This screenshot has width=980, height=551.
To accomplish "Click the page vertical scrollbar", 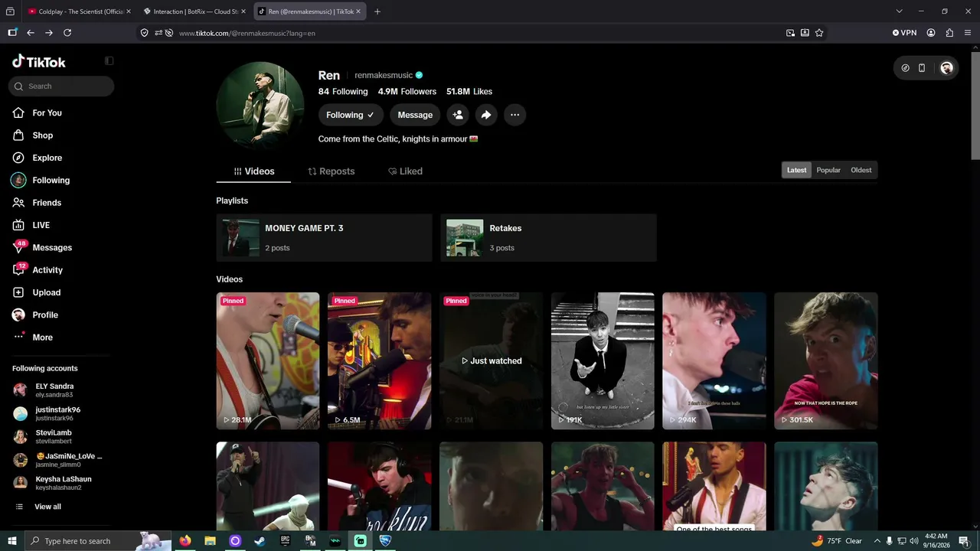I will pos(975,105).
